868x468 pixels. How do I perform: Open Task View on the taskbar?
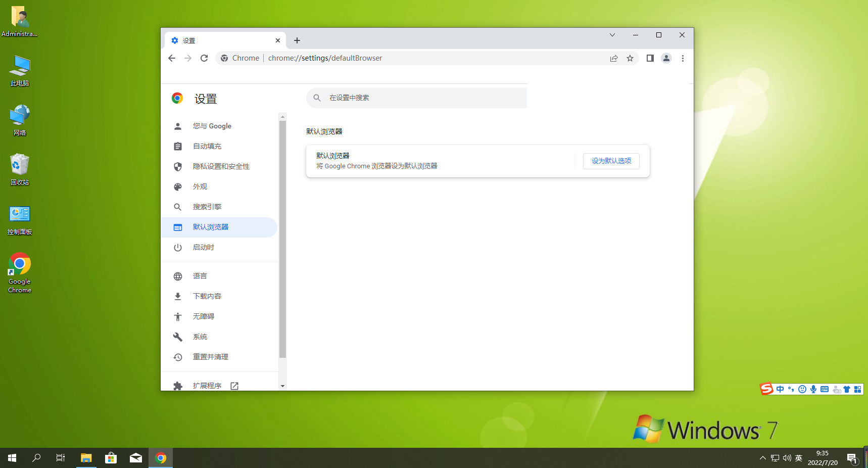click(61, 458)
